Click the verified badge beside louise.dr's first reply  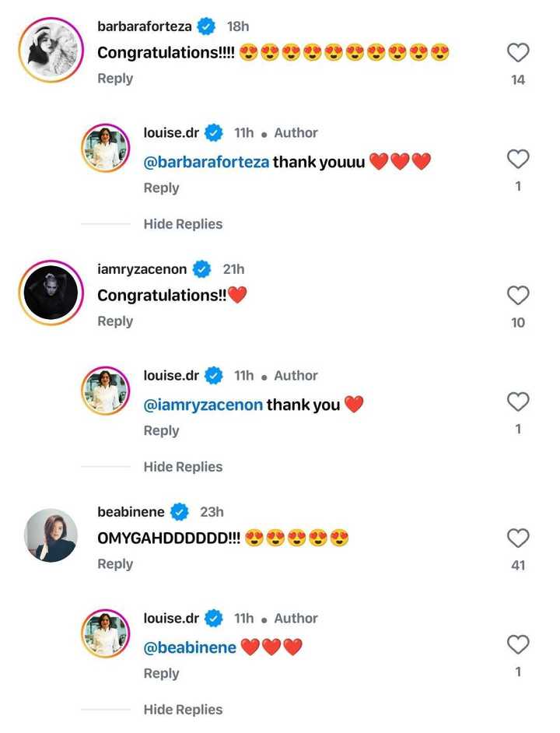tap(213, 132)
